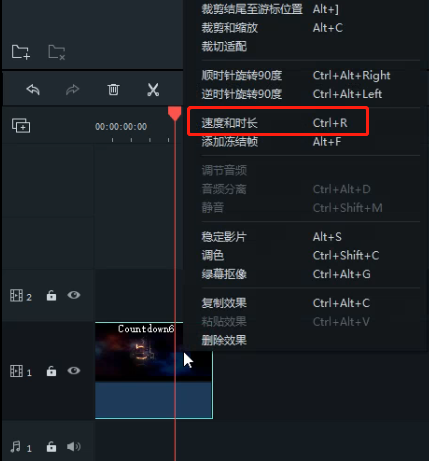Click the add track icon

21,126
